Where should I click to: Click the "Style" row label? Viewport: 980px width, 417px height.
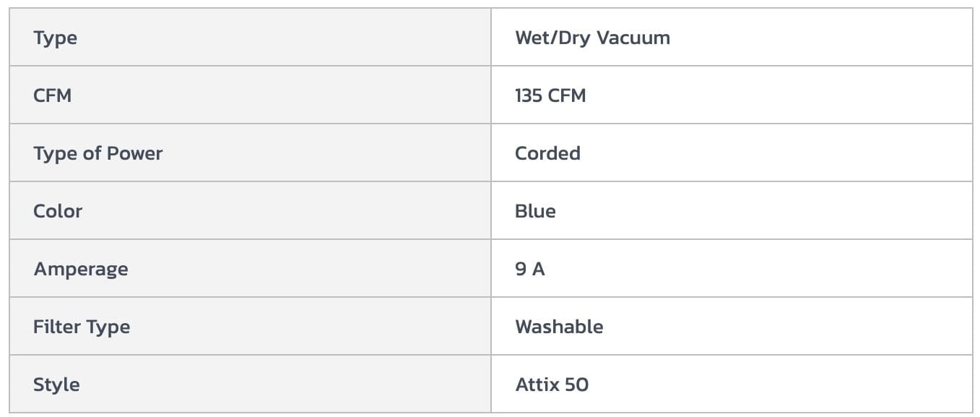click(56, 384)
